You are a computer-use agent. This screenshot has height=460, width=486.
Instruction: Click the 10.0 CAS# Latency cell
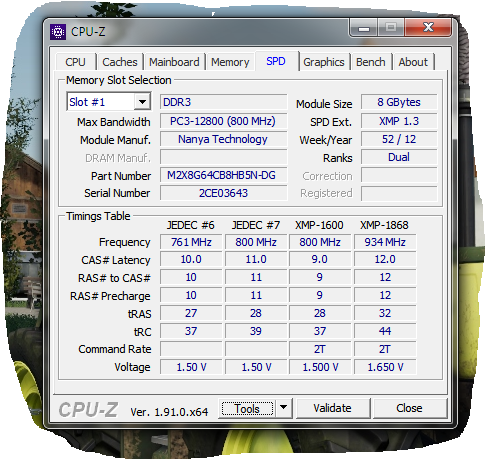click(x=191, y=259)
